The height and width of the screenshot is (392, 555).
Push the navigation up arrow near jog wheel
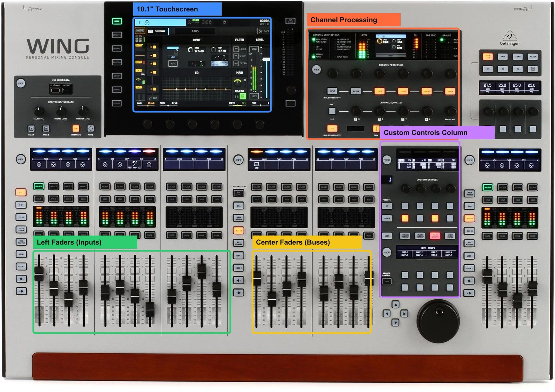(395, 305)
